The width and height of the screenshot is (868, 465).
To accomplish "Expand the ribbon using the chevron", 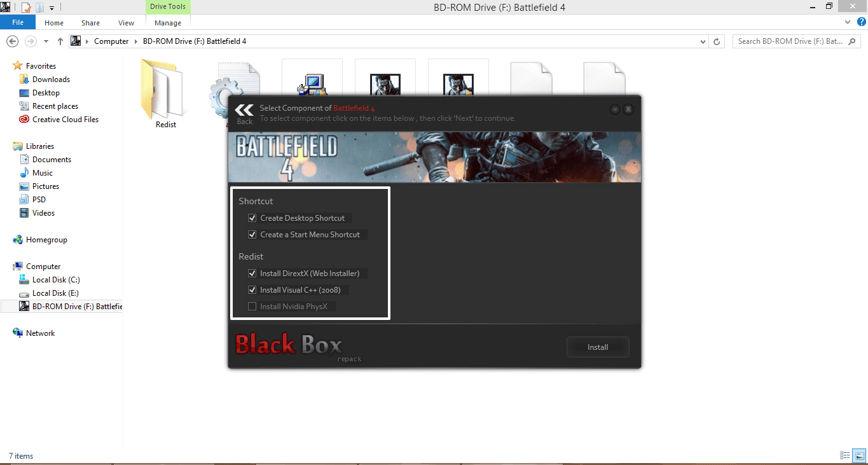I will coord(846,22).
